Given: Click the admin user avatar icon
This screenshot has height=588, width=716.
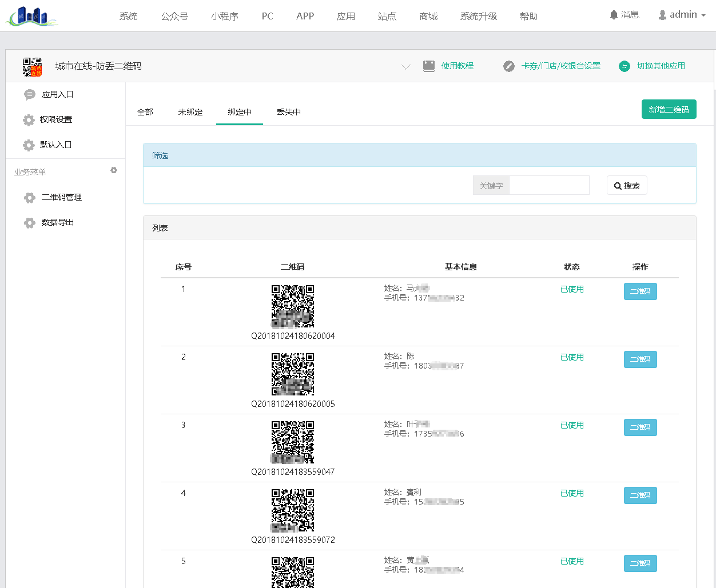Looking at the screenshot, I should 662,15.
